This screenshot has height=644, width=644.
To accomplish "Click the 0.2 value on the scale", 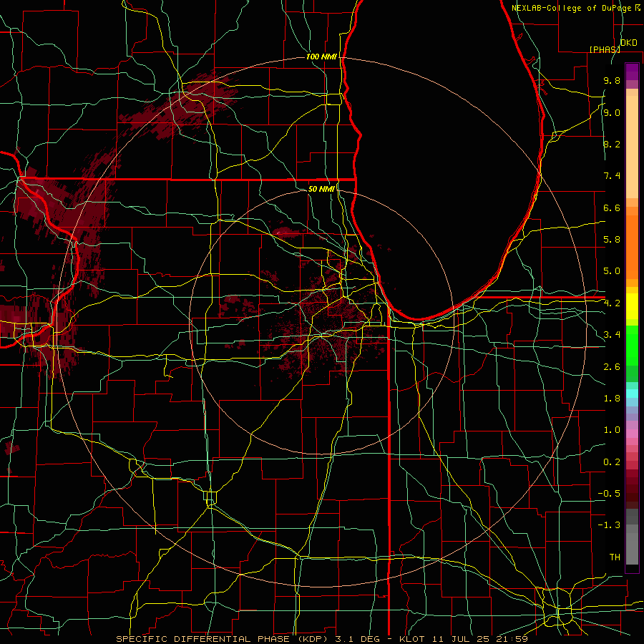I will 612,462.
